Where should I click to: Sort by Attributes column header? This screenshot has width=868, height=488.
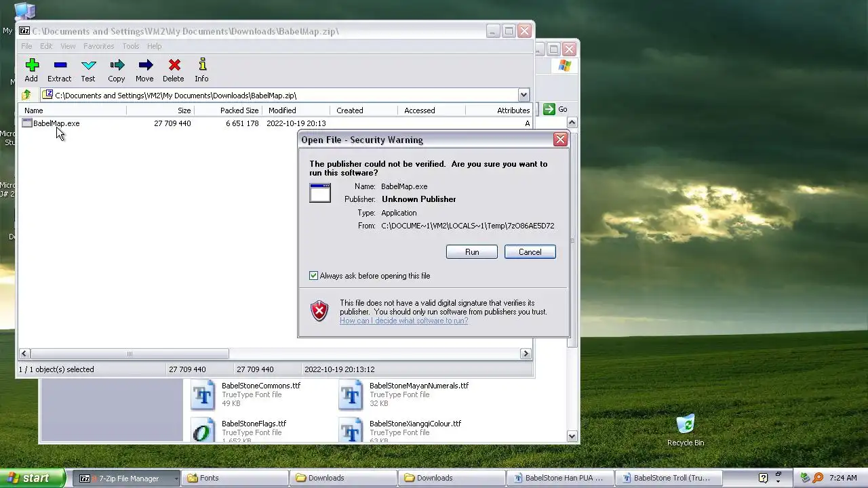tap(499, 110)
